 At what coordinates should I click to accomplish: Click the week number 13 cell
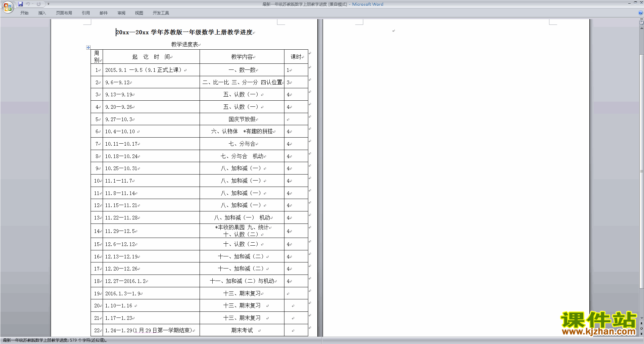[x=97, y=217]
